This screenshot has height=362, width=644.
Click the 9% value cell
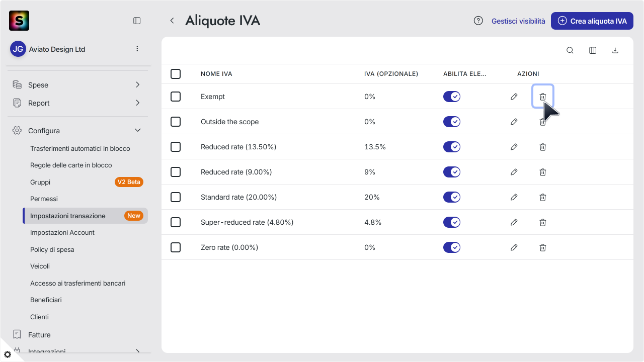tap(370, 172)
